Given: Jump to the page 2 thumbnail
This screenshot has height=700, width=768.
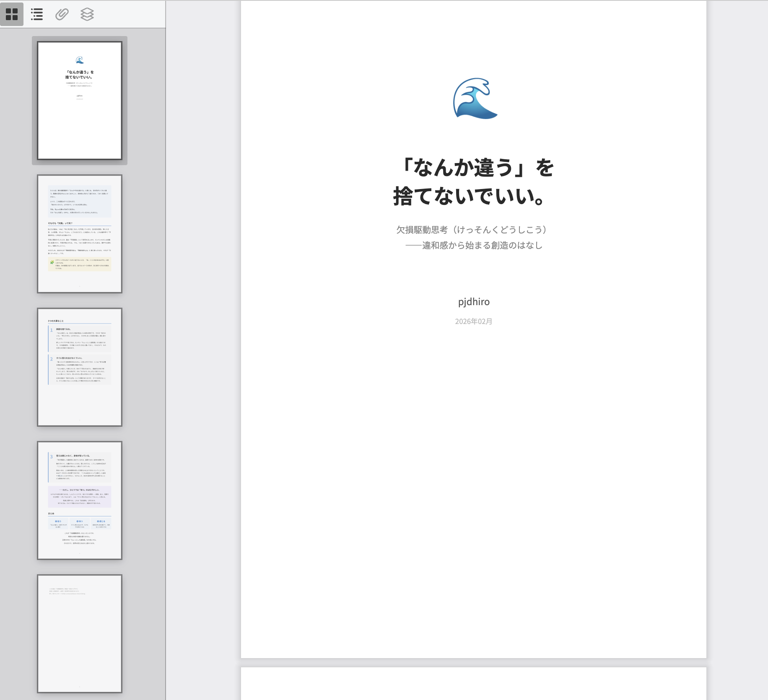Looking at the screenshot, I should click(80, 234).
